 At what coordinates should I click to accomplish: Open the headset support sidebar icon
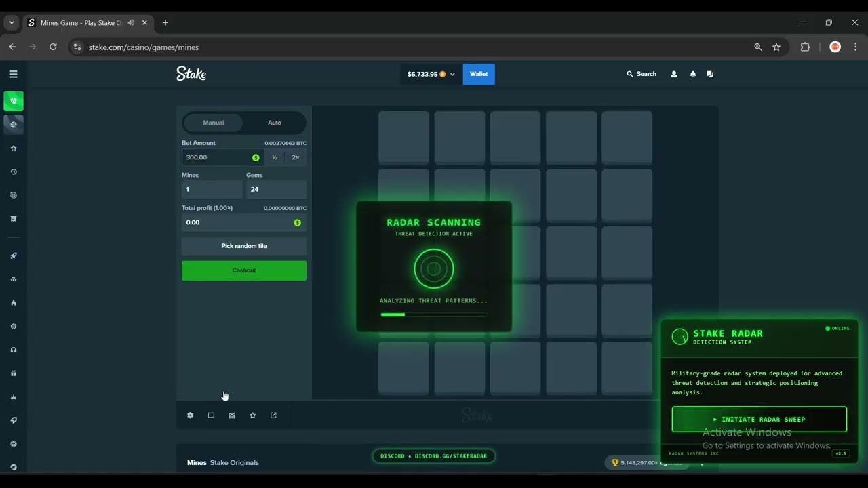14,350
